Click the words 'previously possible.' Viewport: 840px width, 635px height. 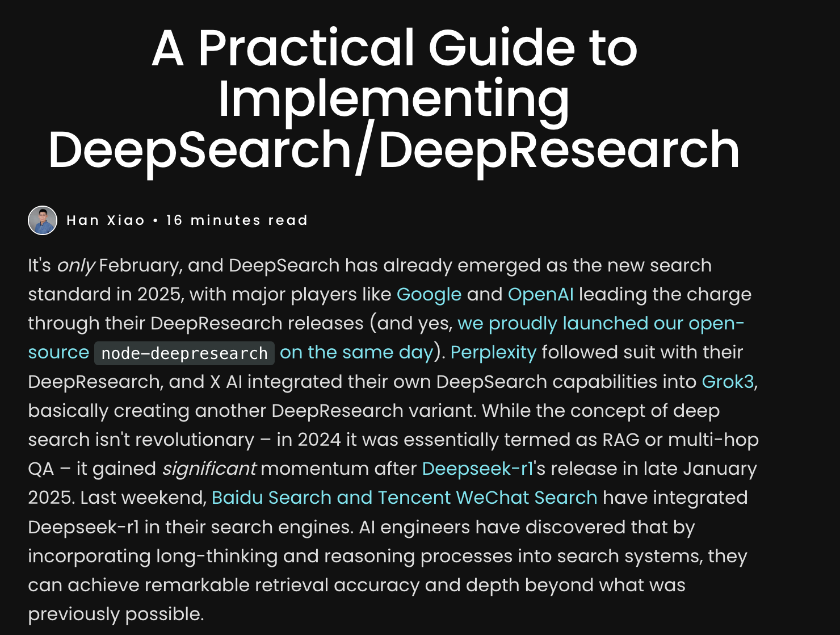pyautogui.click(x=116, y=614)
